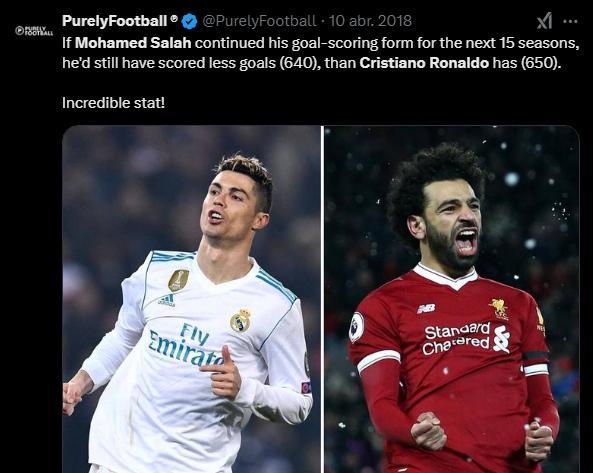593x473 pixels.
Task: Open the PurelyFootball display name link
Action: click(114, 21)
